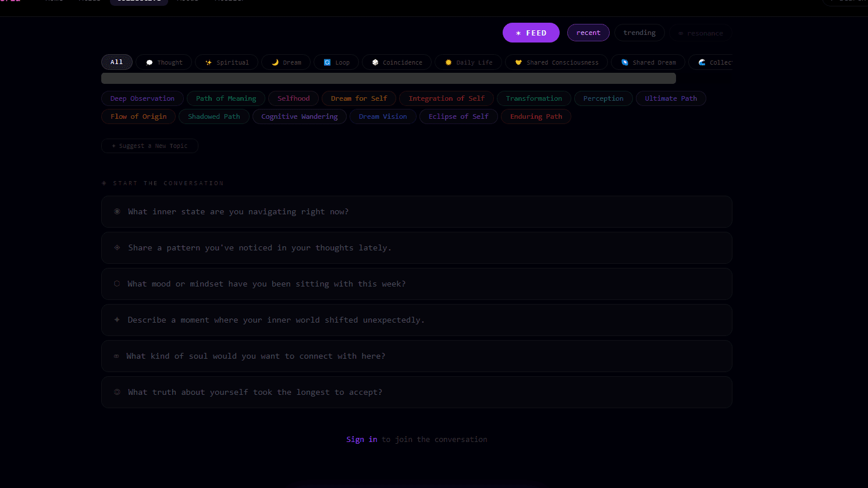Screen dimensions: 868x488
Task: Click the Suggest a New Topic button
Action: pyautogui.click(x=150, y=146)
